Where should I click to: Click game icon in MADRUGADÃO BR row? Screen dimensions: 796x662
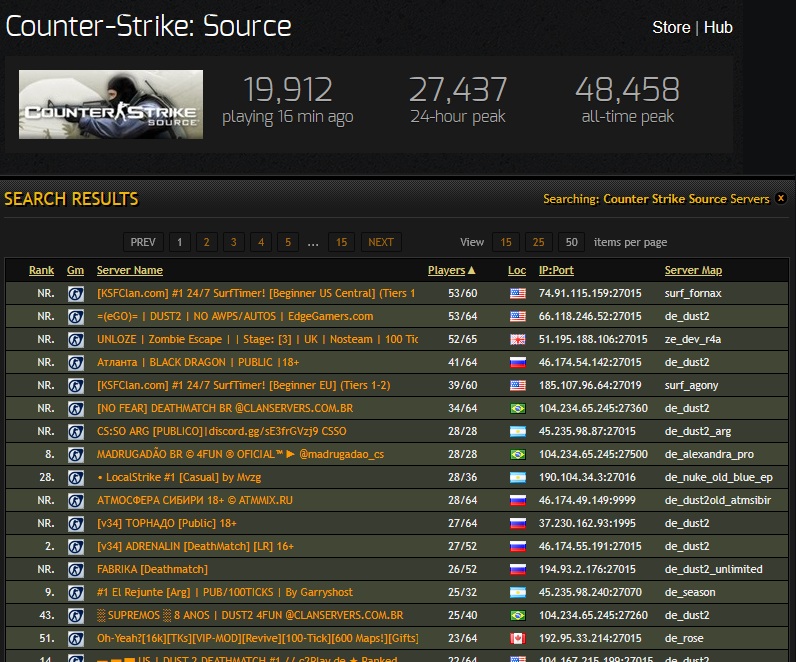pos(76,455)
